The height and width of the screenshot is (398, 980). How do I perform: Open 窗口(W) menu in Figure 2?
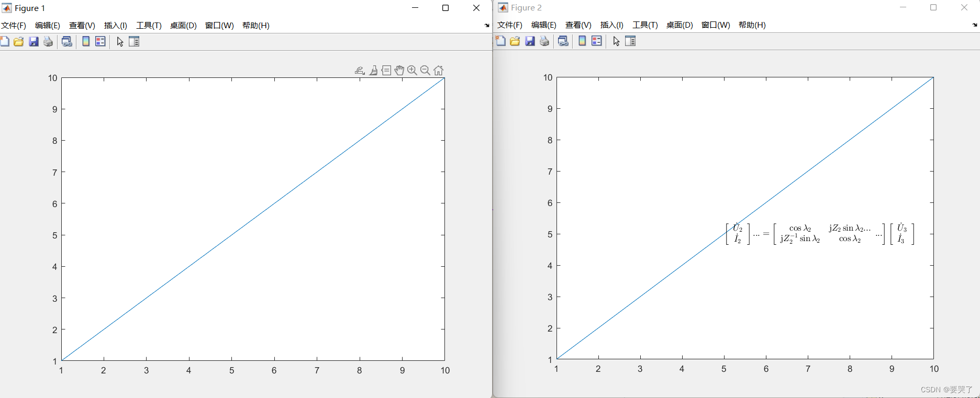(716, 25)
